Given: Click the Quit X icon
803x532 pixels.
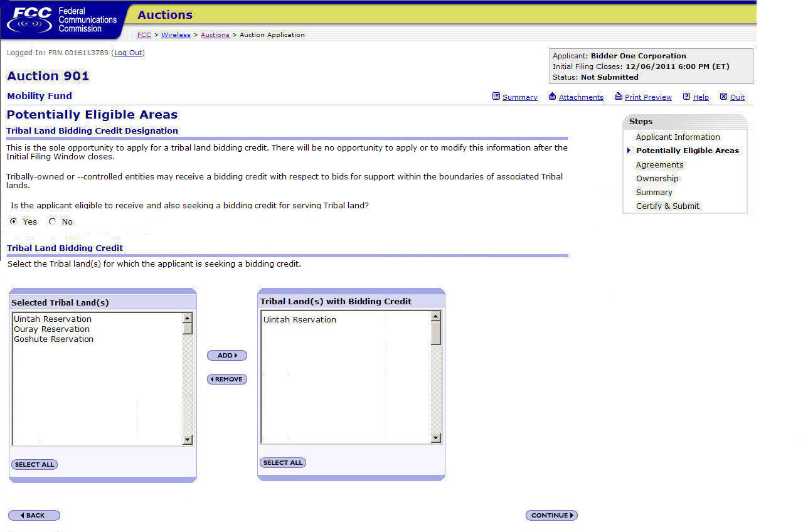Looking at the screenshot, I should pos(723,97).
